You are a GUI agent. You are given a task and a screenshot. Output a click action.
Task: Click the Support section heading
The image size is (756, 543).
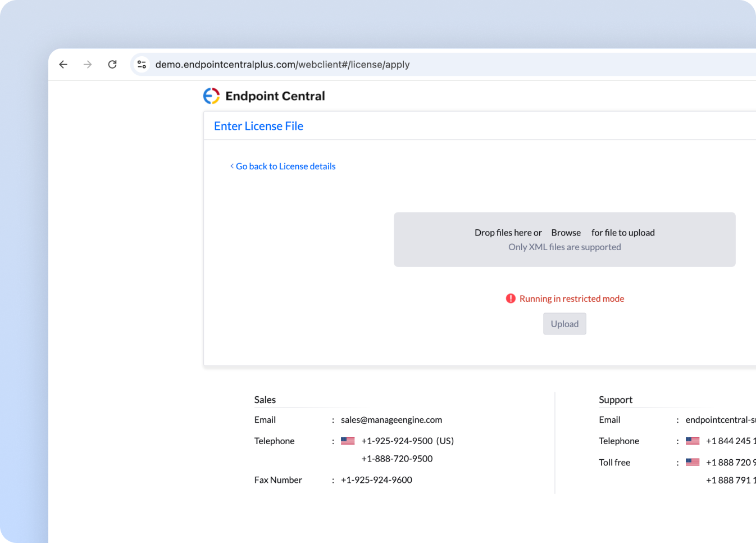pyautogui.click(x=616, y=400)
